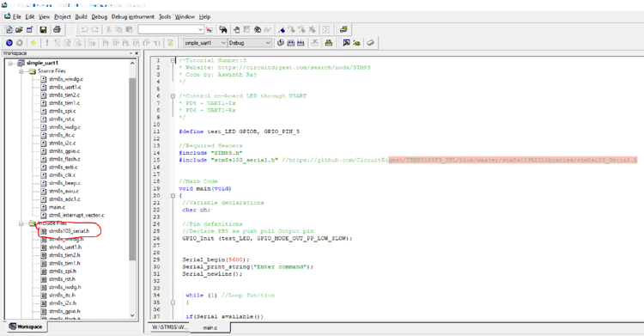Image resolution: width=644 pixels, height=336 pixels.
Task: Click the Copy icon
Action: pyautogui.click(x=118, y=29)
